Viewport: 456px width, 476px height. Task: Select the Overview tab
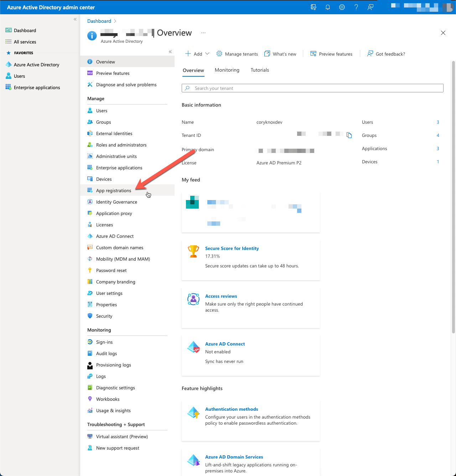click(193, 70)
